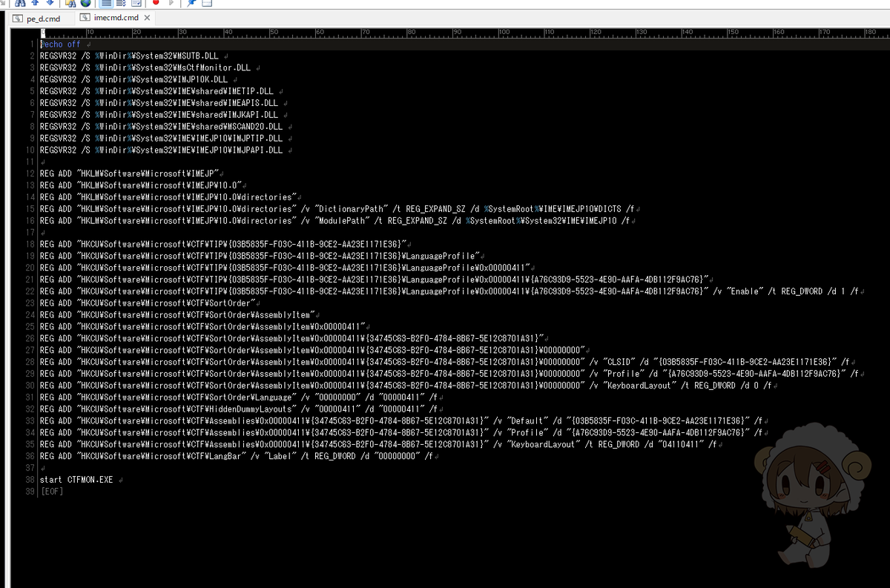Click the small arrow icon at top-left corner
This screenshot has height=588, width=890.
(2, 4)
